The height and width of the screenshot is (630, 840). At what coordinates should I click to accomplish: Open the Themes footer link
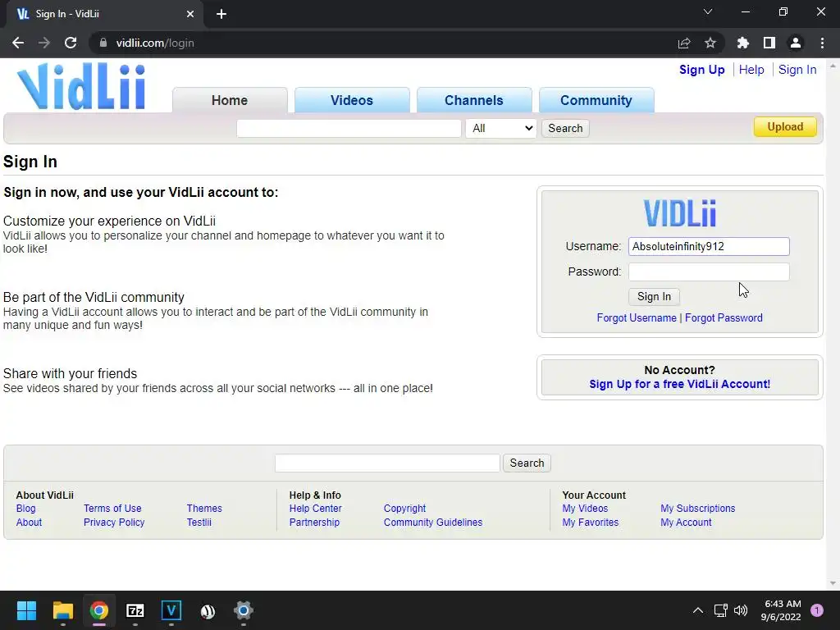(204, 509)
